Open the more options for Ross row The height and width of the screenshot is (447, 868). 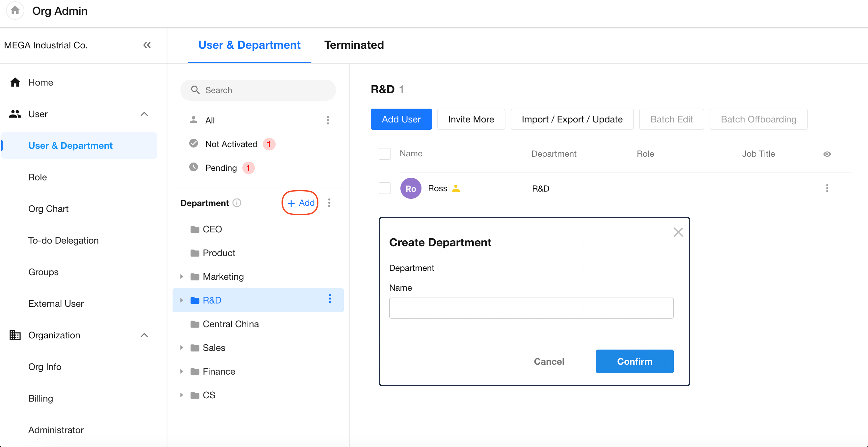827,188
